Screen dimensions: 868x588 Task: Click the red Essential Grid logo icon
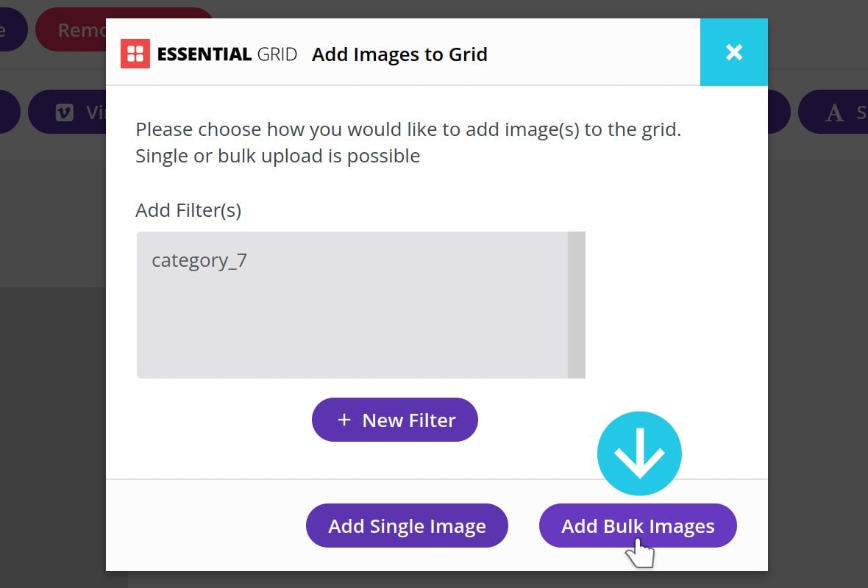(x=135, y=54)
